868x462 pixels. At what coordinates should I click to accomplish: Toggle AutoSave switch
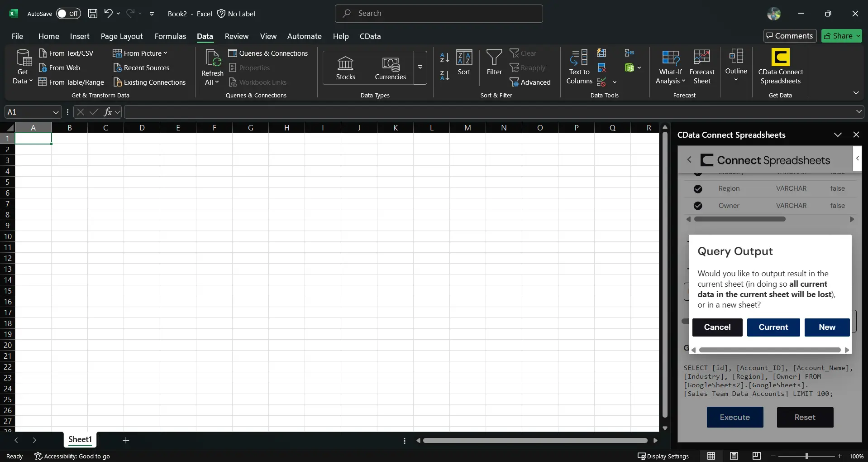(68, 14)
